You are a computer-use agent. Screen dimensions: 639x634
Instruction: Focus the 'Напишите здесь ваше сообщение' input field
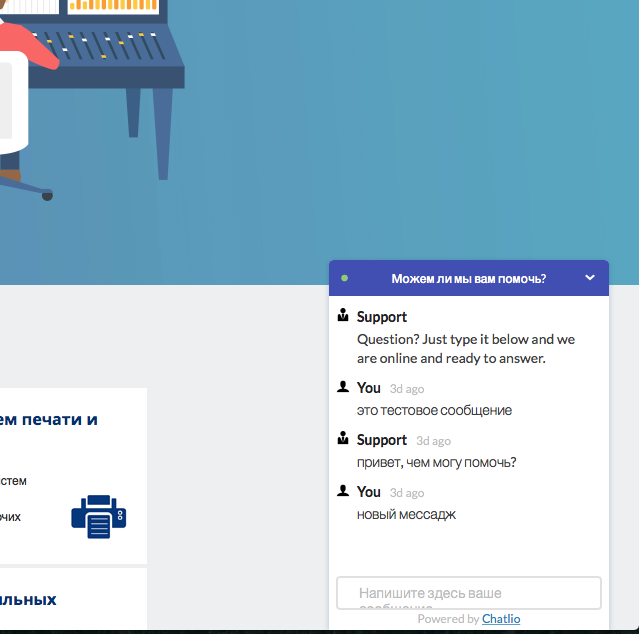click(x=468, y=593)
